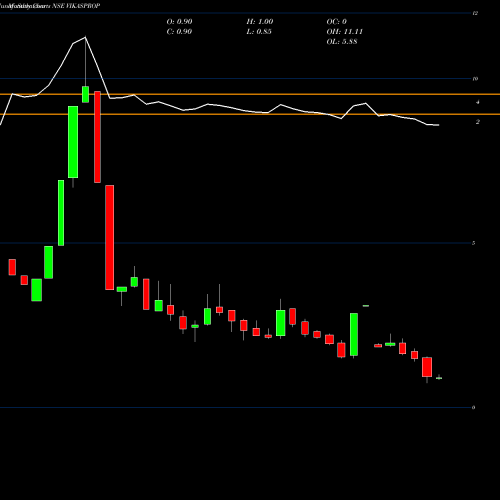The height and width of the screenshot is (500, 500).
Task: Select the open price readout 'O: 0.90'
Action: pos(179,22)
